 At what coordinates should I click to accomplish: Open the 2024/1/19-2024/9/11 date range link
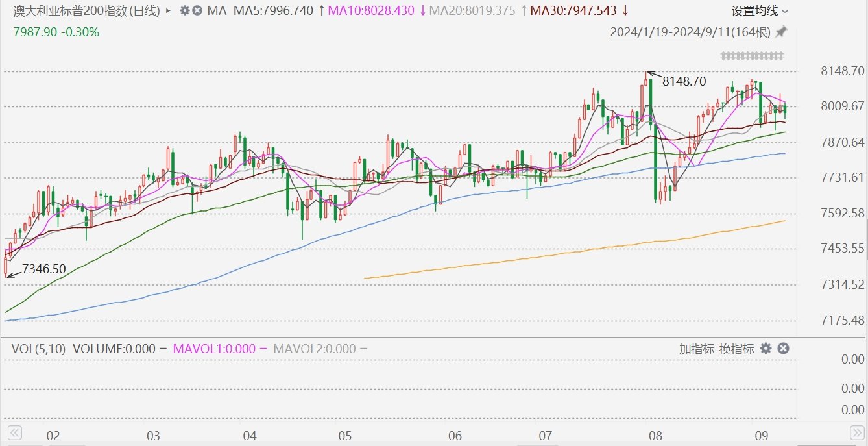pos(690,32)
